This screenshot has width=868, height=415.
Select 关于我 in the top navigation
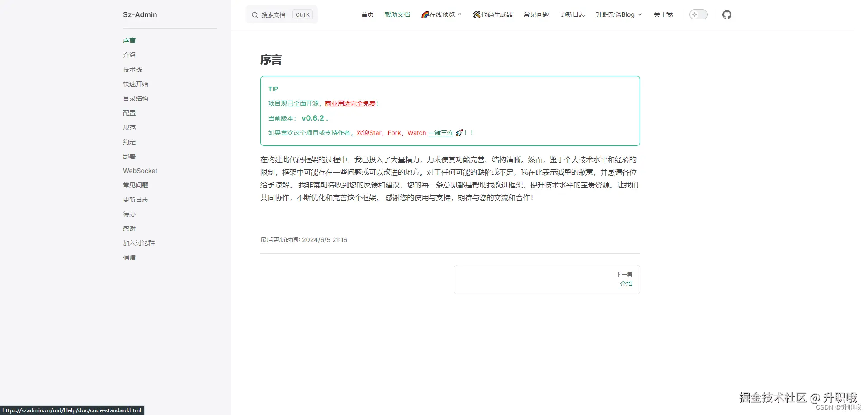663,14
